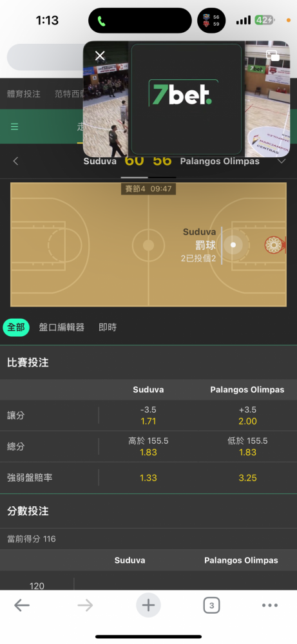The height and width of the screenshot is (644, 297).
Task: Pick 高於 155.5 total at 1.83
Action: point(148,446)
